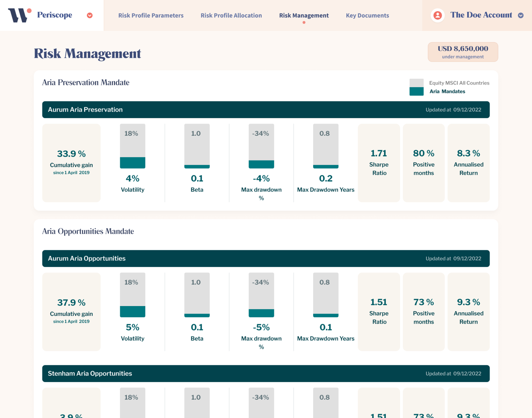Switch to Risk Profile Allocation tab

pos(231,16)
